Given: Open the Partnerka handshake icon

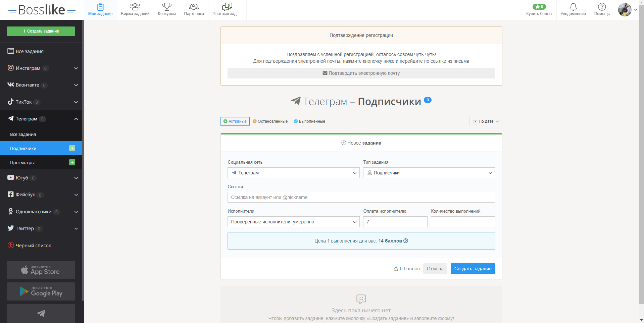Looking at the screenshot, I should [x=194, y=7].
